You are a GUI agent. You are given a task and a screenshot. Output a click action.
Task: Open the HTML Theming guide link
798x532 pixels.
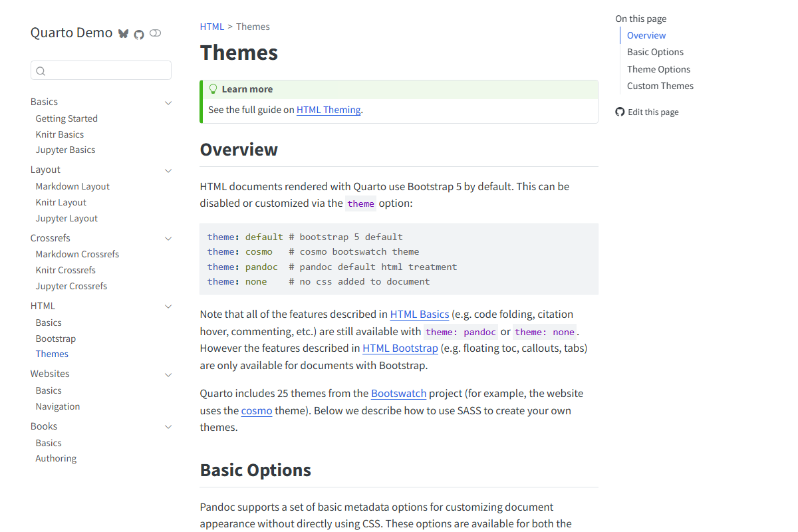pyautogui.click(x=329, y=109)
